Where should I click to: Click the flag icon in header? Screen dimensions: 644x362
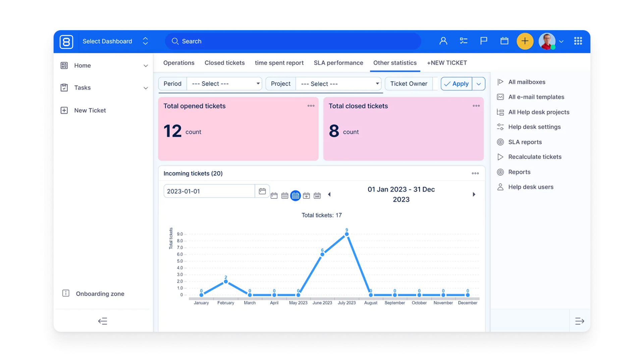[x=484, y=41]
